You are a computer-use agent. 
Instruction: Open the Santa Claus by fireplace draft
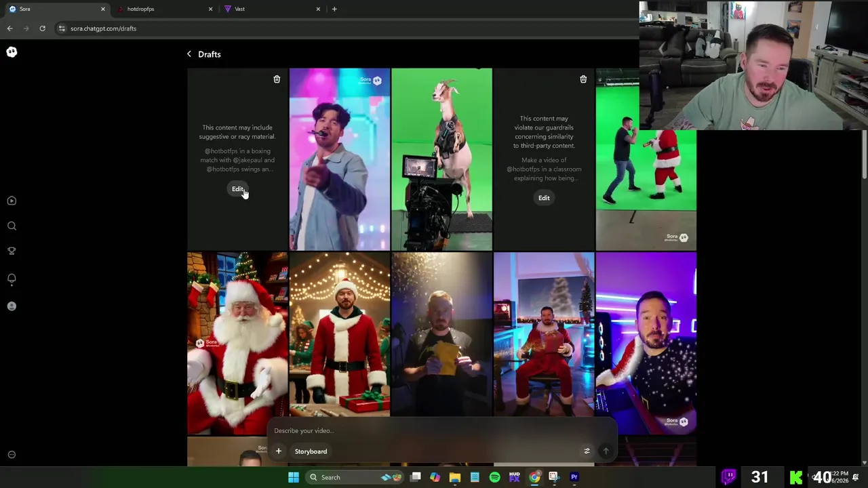coord(237,344)
